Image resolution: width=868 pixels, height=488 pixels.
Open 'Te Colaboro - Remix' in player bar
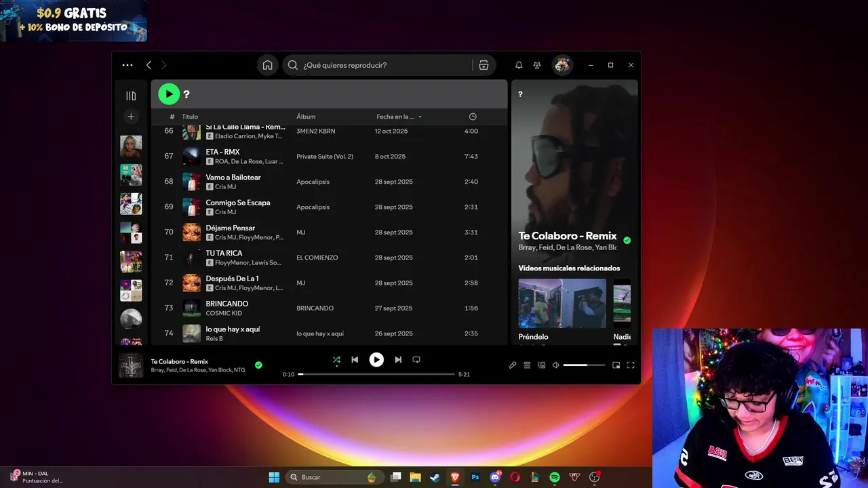180,361
